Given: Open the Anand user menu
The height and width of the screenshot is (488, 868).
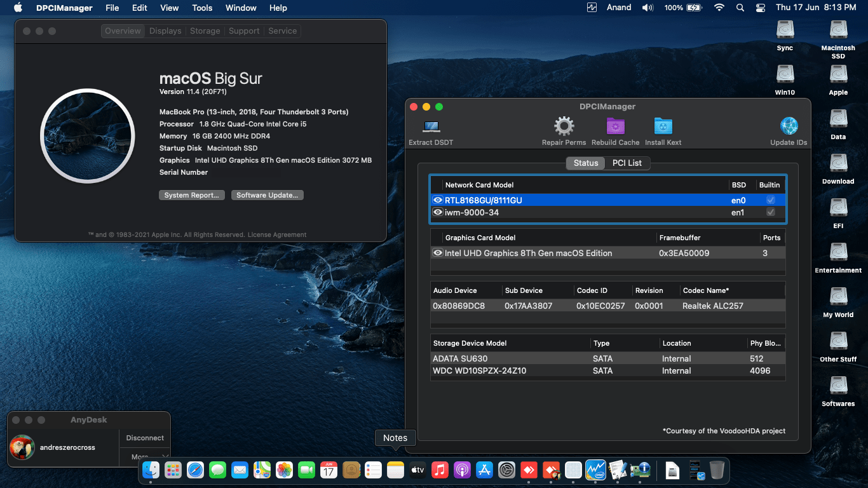Looking at the screenshot, I should (619, 8).
